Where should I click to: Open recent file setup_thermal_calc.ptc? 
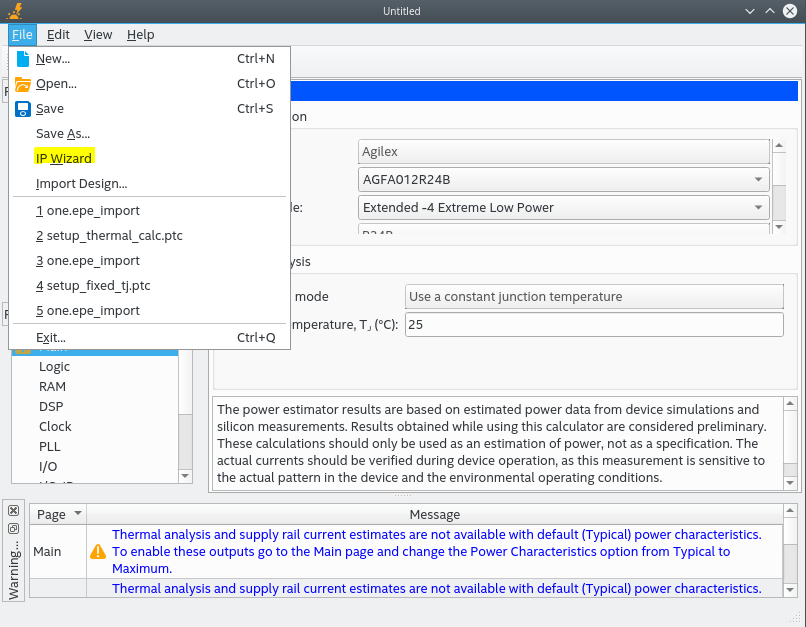(x=108, y=236)
